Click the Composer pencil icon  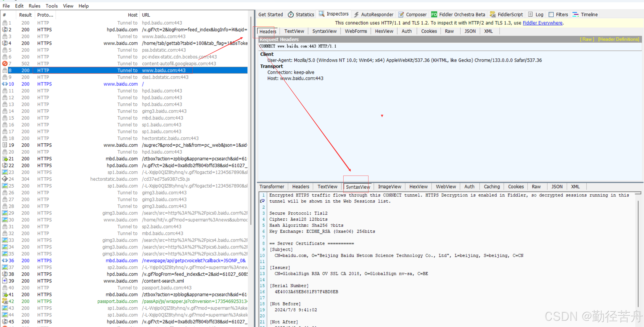click(x=401, y=15)
